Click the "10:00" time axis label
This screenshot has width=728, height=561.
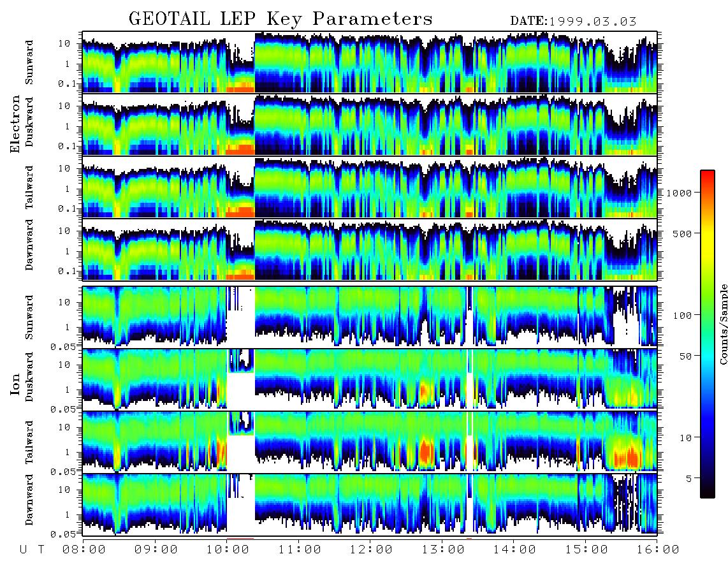[228, 550]
